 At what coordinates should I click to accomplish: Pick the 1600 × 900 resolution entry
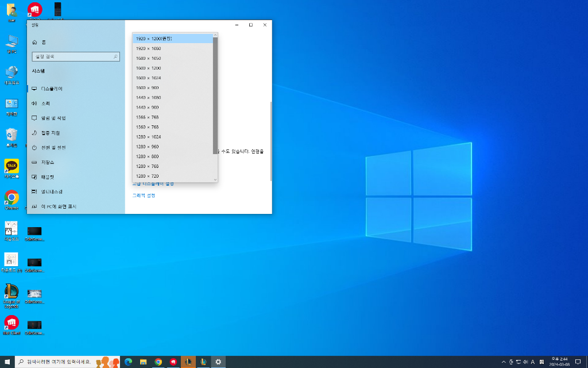pyautogui.click(x=147, y=87)
